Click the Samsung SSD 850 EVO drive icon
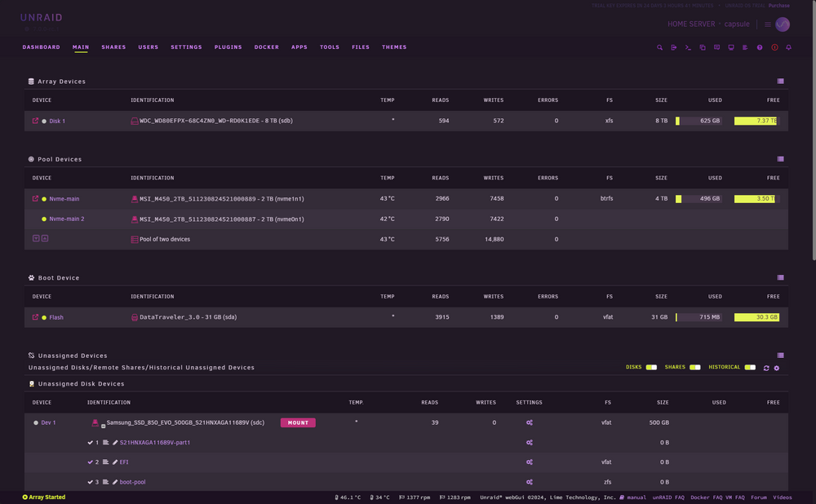816x504 pixels. tap(95, 422)
